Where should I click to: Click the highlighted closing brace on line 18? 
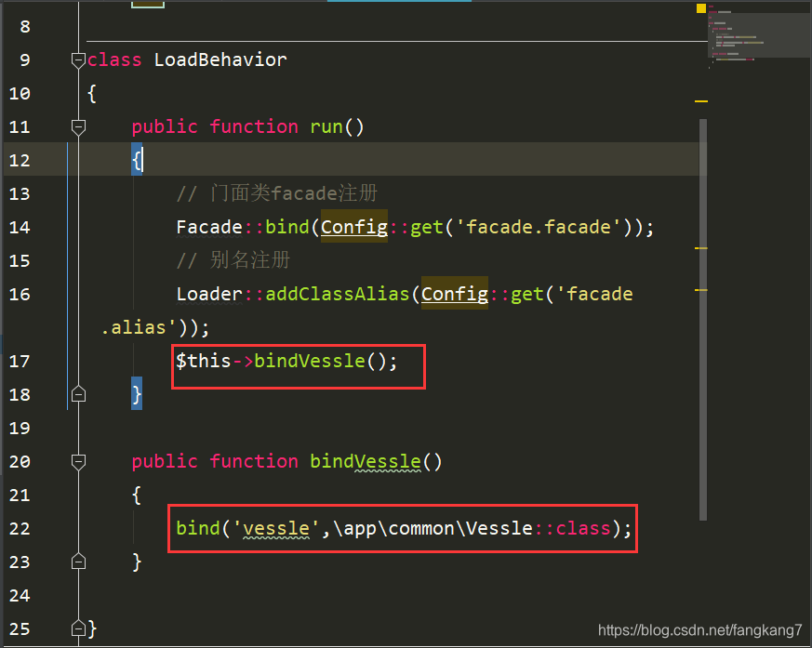(137, 394)
